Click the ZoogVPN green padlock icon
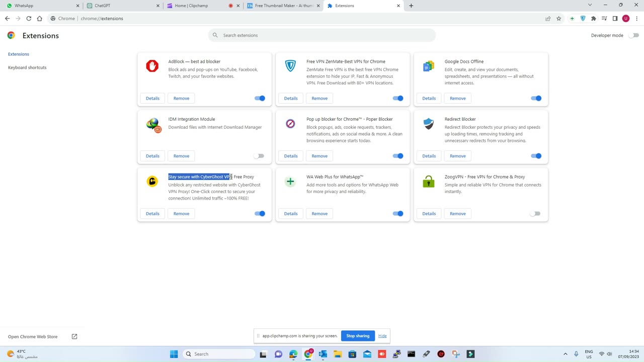This screenshot has width=644, height=362. tap(429, 182)
